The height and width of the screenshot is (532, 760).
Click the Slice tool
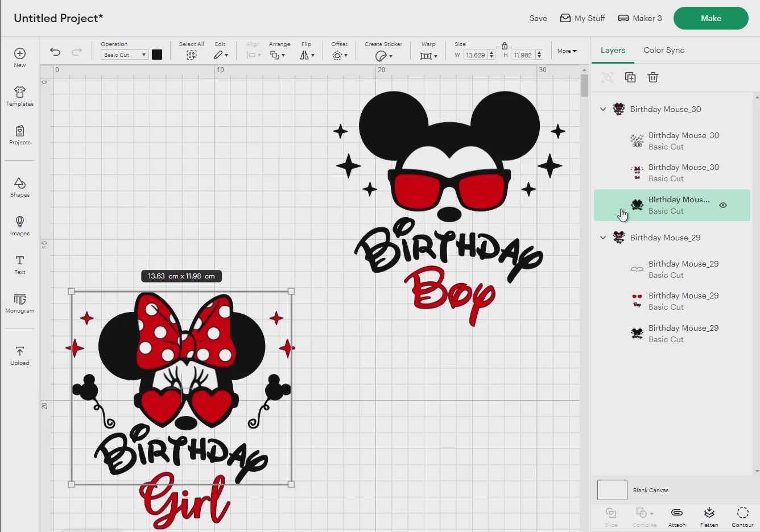[611, 517]
